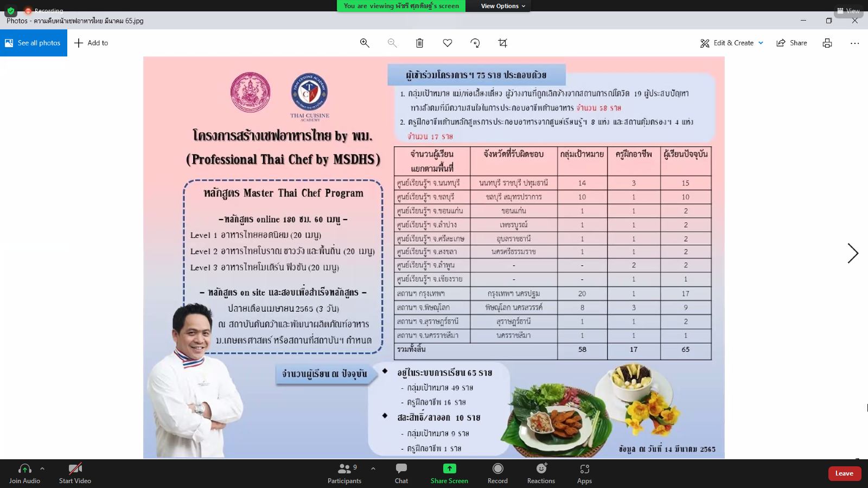
Task: Minimize the Photos window
Action: [x=803, y=21]
